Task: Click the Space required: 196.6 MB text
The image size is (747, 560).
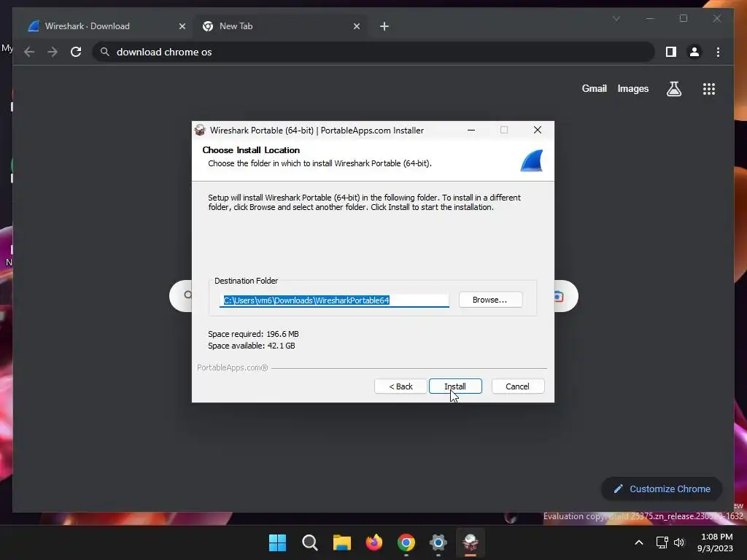Action: coord(253,334)
